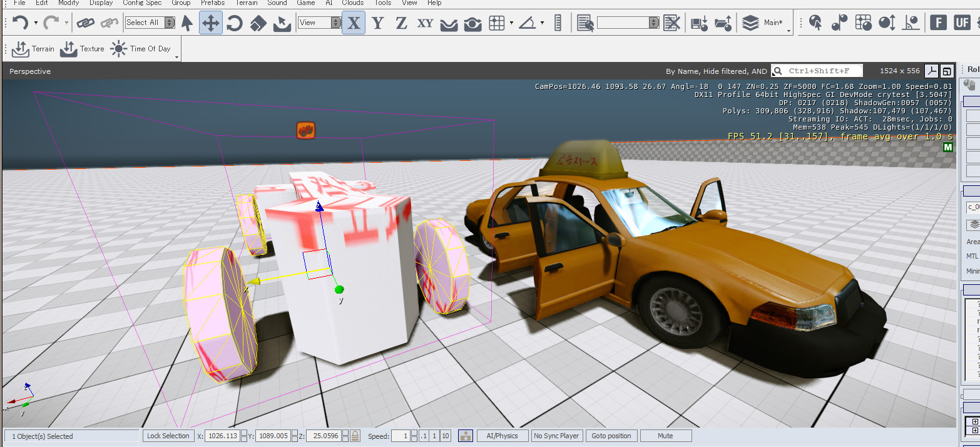Screen dimensions: 980x447
Task: Open the Time Of Day editor
Action: pos(140,49)
